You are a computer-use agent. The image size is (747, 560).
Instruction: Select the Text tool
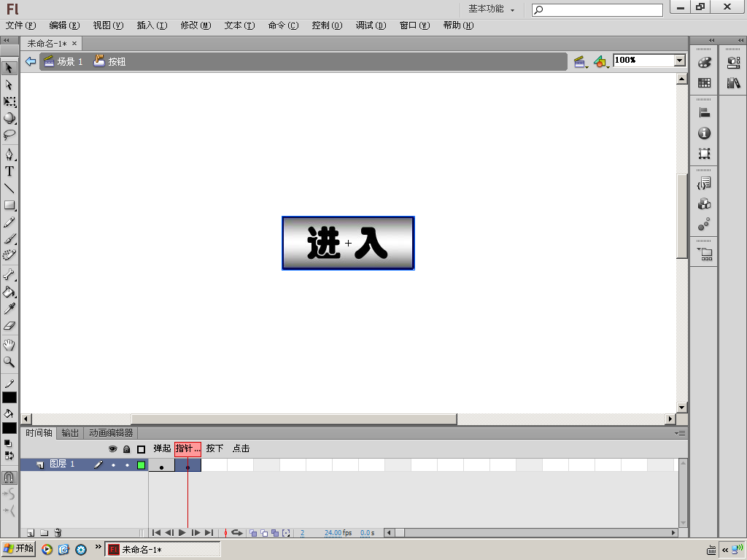[9, 171]
